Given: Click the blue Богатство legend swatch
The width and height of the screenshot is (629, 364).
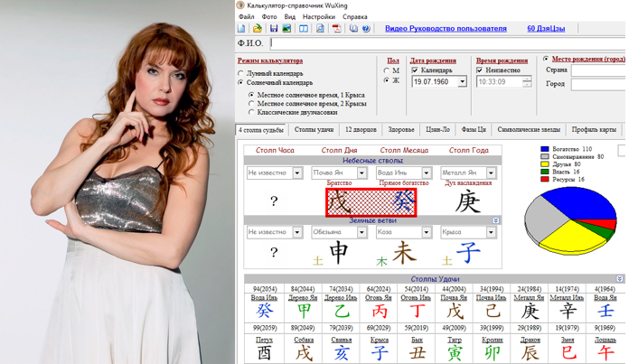Looking at the screenshot, I should click(544, 149).
